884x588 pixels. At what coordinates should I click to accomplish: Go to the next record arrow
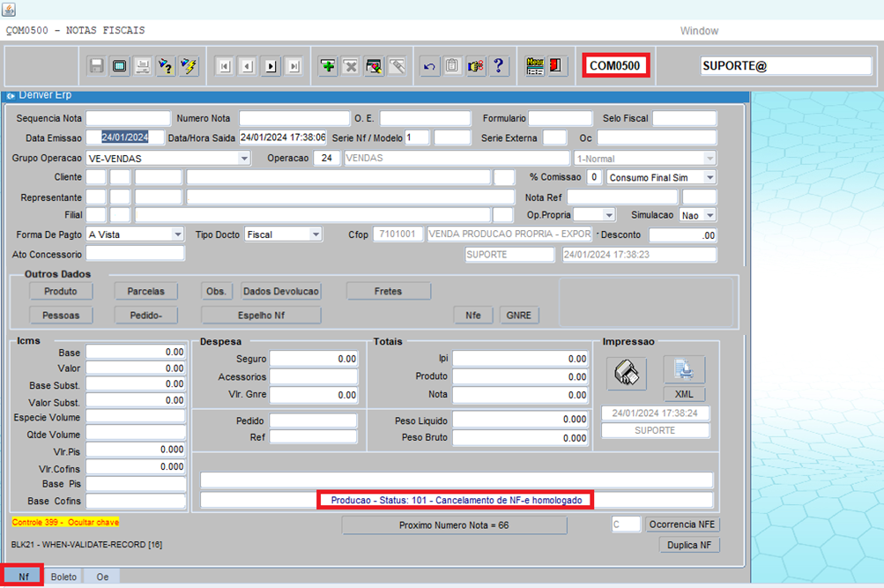point(271,66)
